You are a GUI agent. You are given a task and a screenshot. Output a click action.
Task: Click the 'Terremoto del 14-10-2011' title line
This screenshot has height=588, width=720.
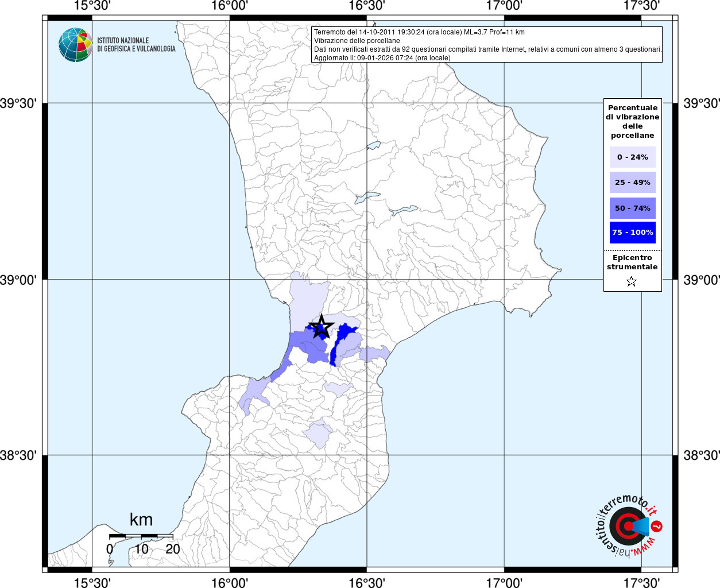(419, 32)
